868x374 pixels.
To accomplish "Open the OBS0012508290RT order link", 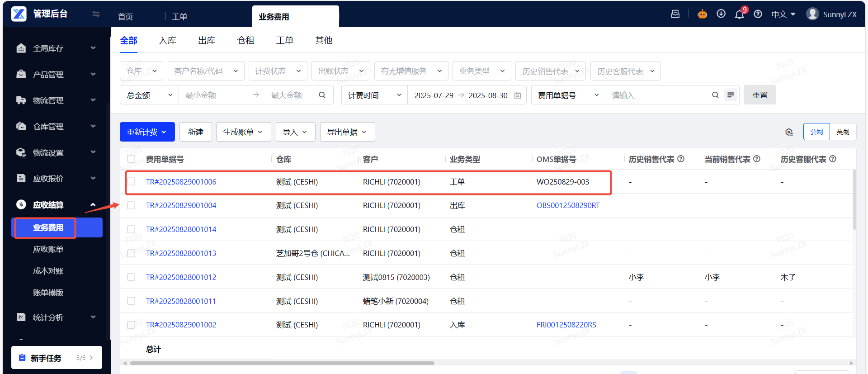I will [568, 206].
